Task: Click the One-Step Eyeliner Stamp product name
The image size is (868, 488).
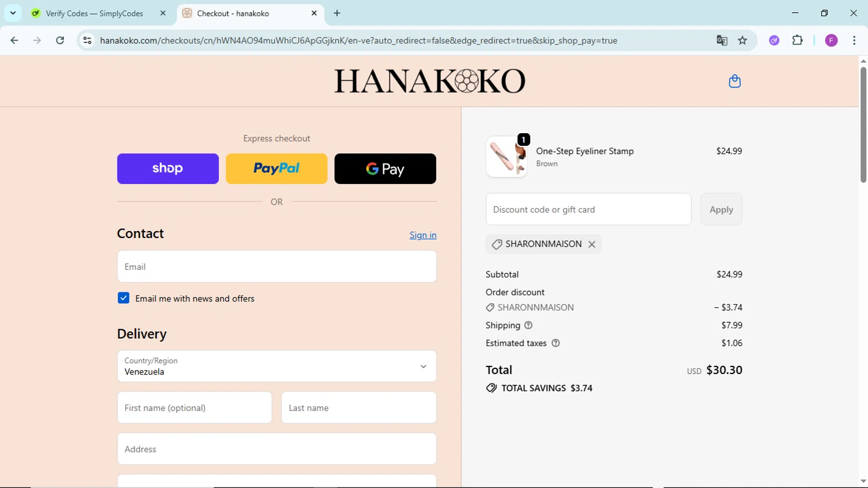Action: click(584, 151)
